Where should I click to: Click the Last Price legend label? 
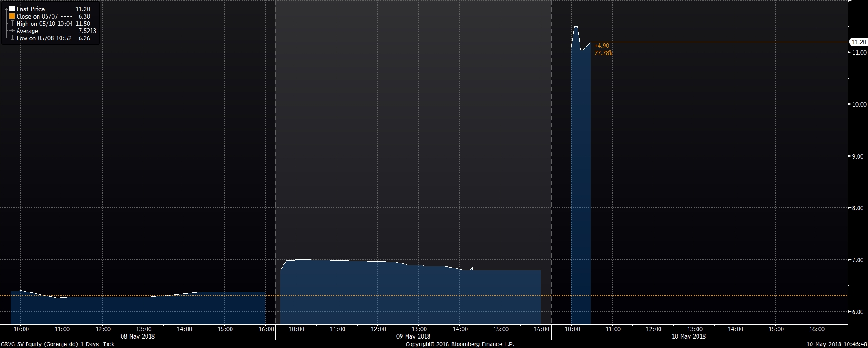tap(31, 9)
